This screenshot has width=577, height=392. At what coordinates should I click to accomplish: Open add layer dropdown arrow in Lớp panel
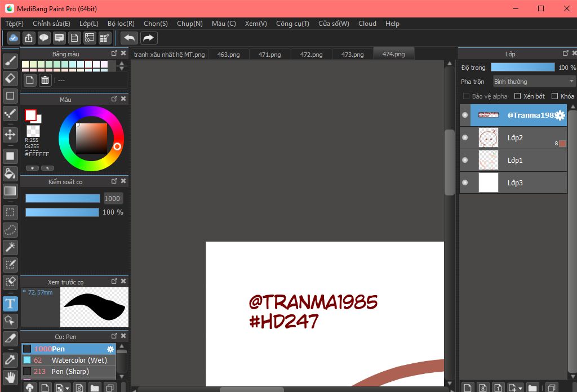520,388
